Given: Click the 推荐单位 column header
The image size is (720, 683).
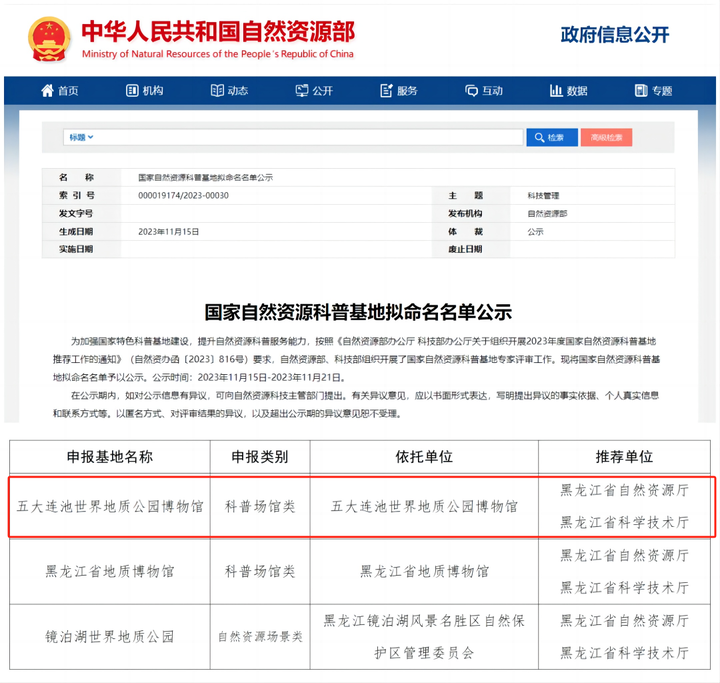Looking at the screenshot, I should tap(624, 457).
